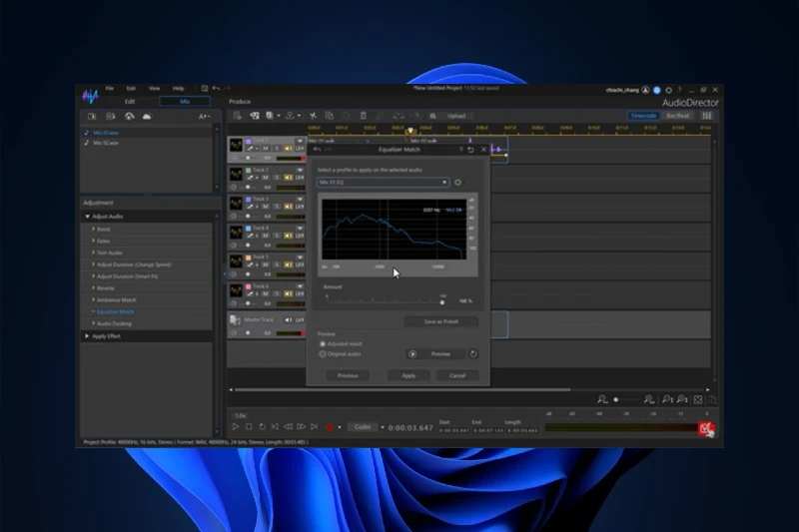Mute Track 1 with the M button

[265, 149]
